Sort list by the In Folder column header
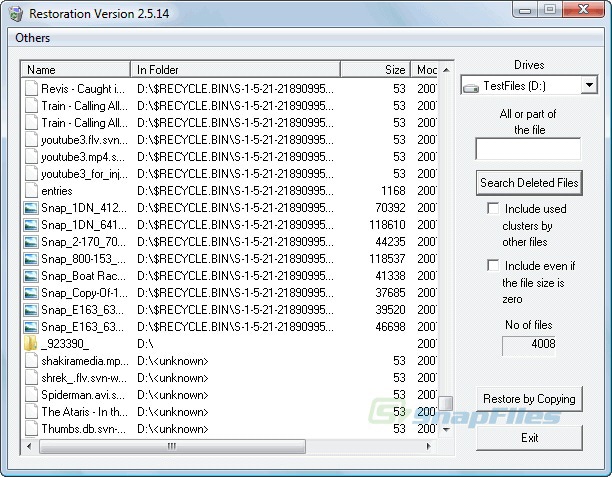The height and width of the screenshot is (477, 612). tap(235, 69)
